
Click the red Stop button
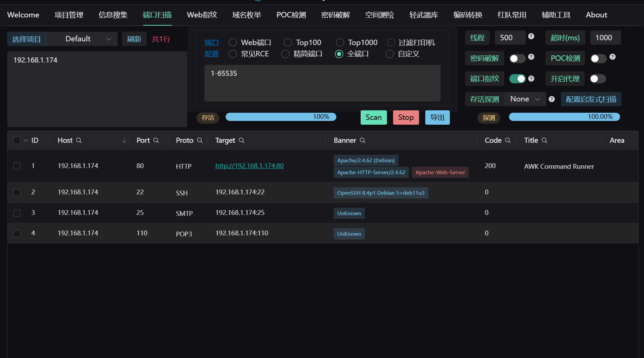[406, 118]
